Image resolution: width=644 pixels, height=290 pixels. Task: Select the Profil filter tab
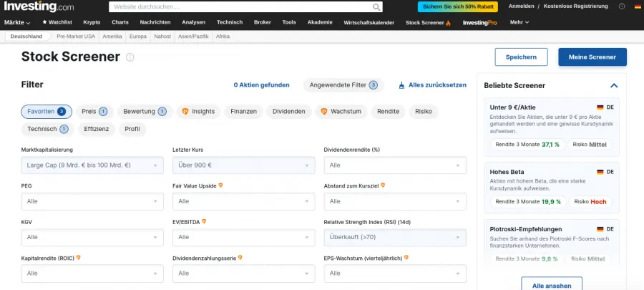pos(132,129)
